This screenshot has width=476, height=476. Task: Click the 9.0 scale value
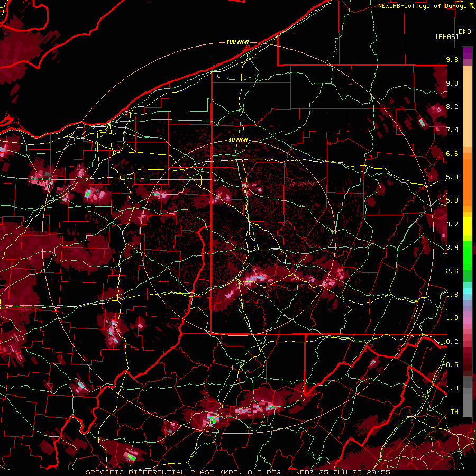pos(452,84)
